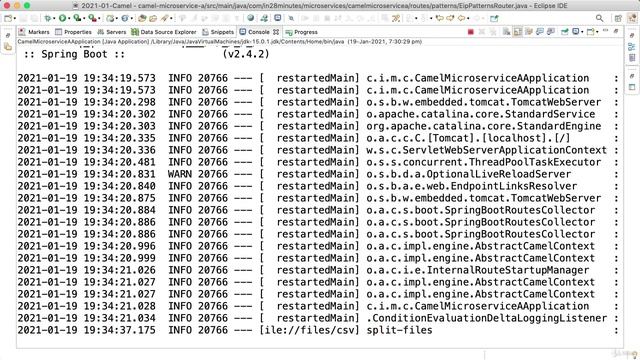Click the New Java Package icon
This screenshot has width=640, height=360.
(110, 18)
